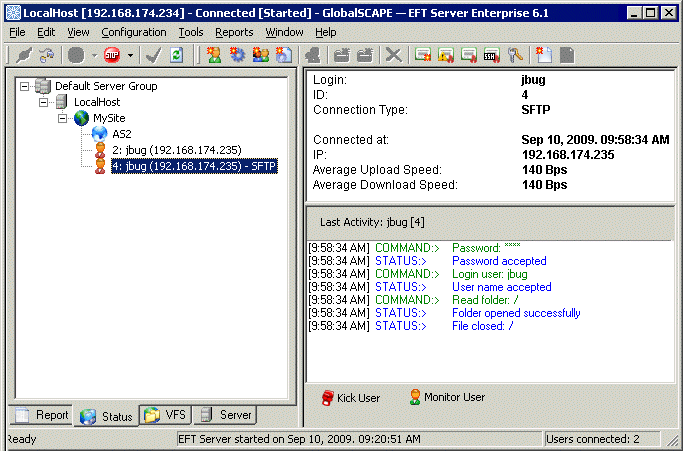The height and width of the screenshot is (451, 683).
Task: Switch to the Report tab
Action: tap(41, 415)
